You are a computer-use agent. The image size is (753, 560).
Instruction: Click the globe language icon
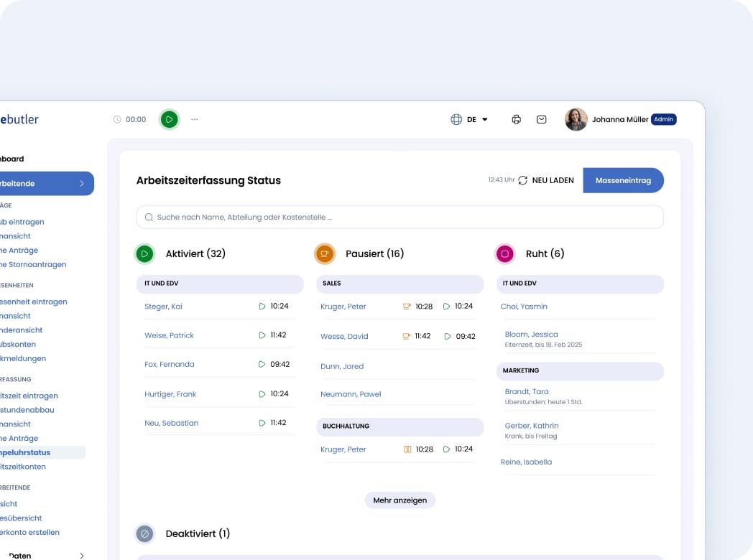pos(456,119)
